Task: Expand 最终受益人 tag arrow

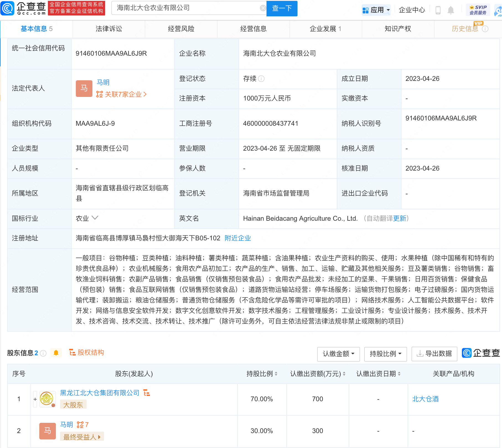Action: coord(99,437)
